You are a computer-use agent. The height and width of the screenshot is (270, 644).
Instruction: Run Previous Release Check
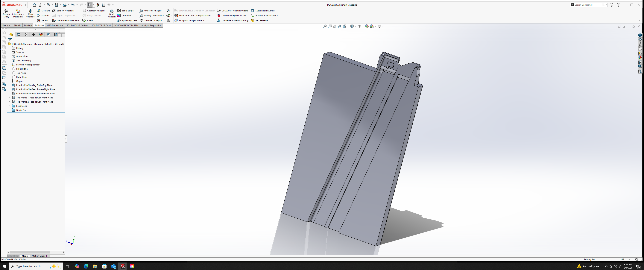pyautogui.click(x=264, y=16)
